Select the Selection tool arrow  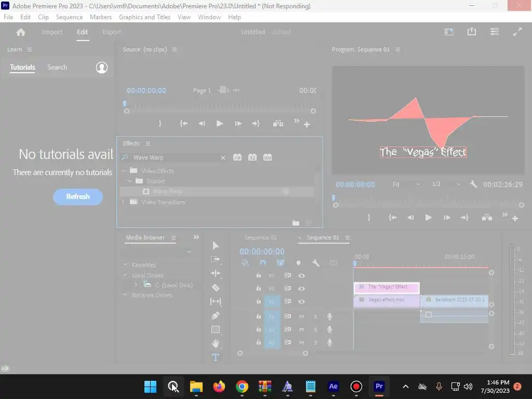216,245
